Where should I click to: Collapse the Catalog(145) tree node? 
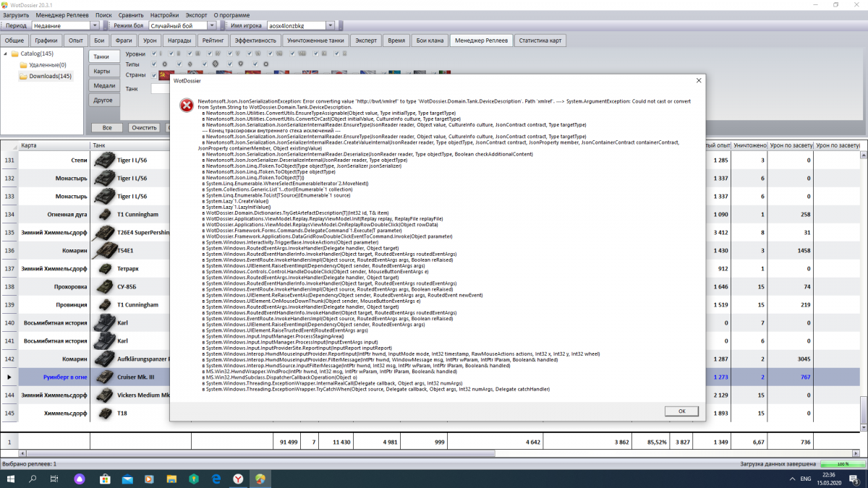click(5, 53)
